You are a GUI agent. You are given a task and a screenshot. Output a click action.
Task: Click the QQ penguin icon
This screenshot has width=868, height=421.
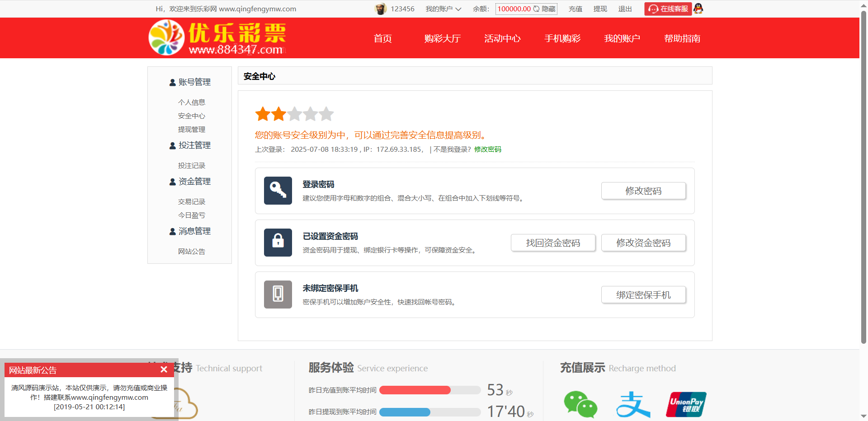click(698, 9)
